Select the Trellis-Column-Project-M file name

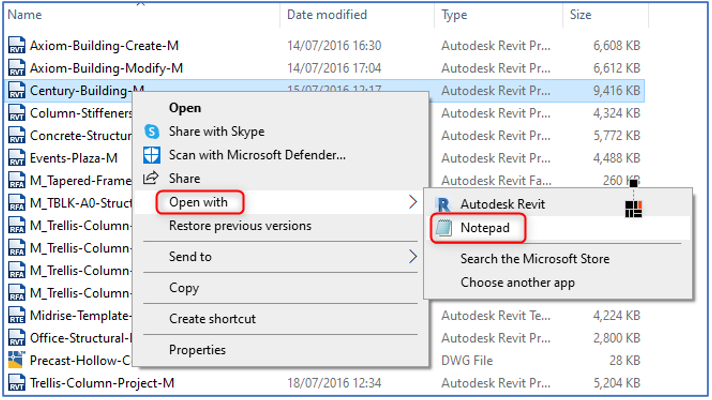coord(102,383)
